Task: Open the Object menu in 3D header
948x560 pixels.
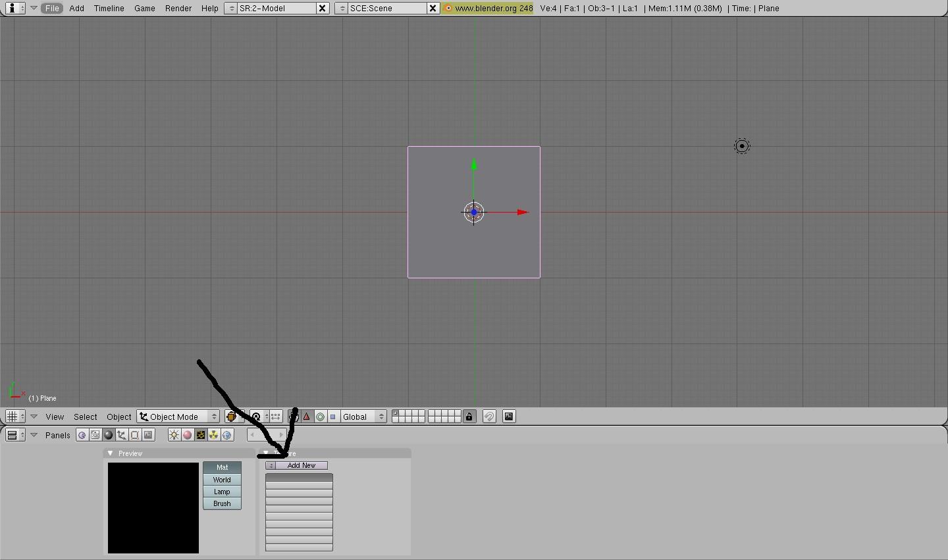Action: point(119,417)
